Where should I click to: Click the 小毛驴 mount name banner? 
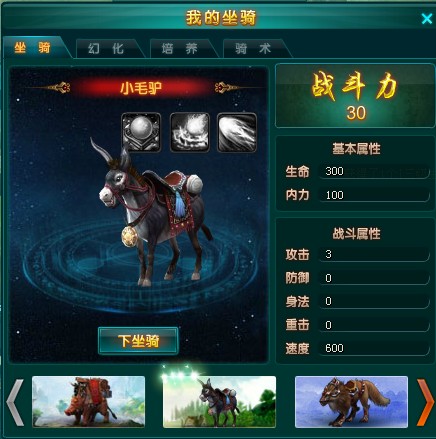point(141,88)
